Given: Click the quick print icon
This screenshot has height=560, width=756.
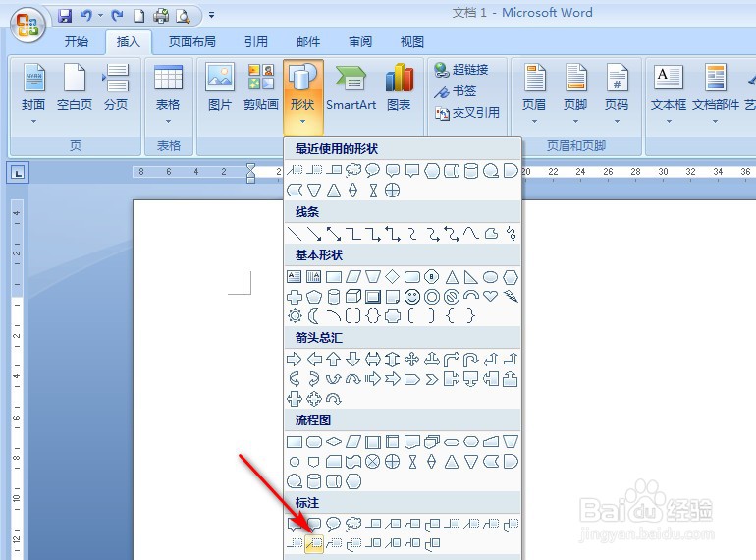Looking at the screenshot, I should click(161, 16).
